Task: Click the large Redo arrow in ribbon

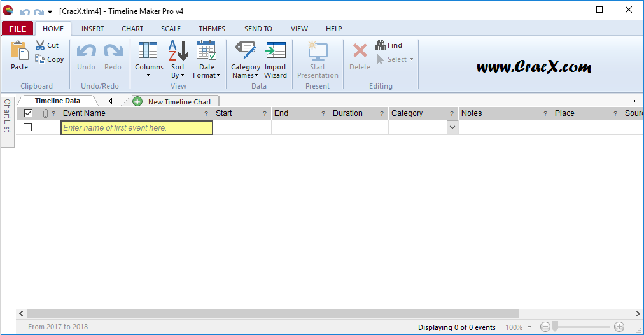Action: click(x=113, y=51)
